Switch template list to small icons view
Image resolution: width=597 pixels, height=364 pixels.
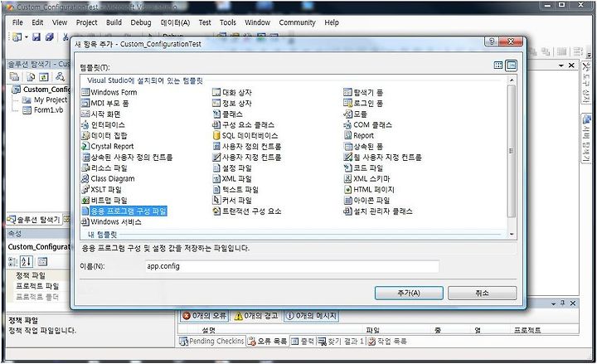[511, 66]
